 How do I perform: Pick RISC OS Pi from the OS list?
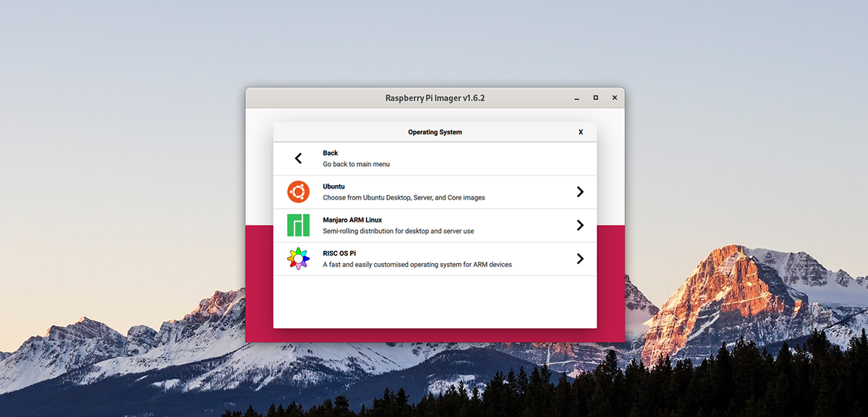(434, 258)
